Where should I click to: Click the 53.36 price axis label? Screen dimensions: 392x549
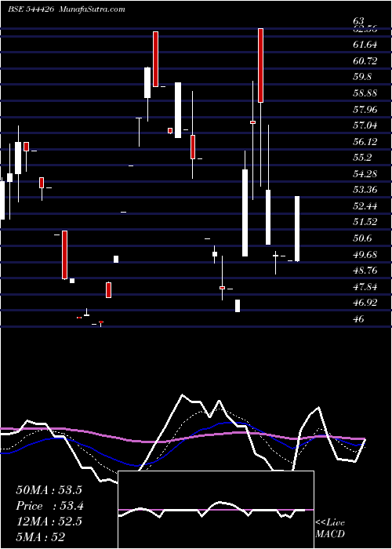(x=365, y=190)
